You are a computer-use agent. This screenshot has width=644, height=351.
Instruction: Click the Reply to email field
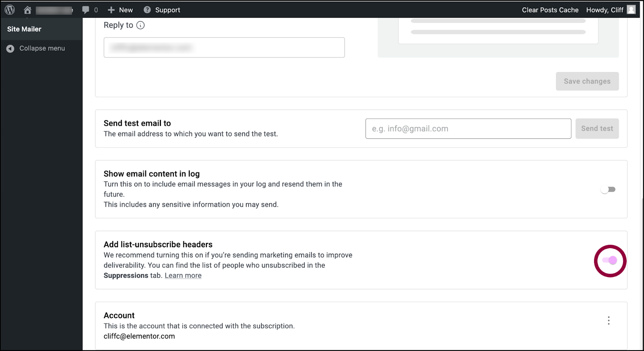224,47
